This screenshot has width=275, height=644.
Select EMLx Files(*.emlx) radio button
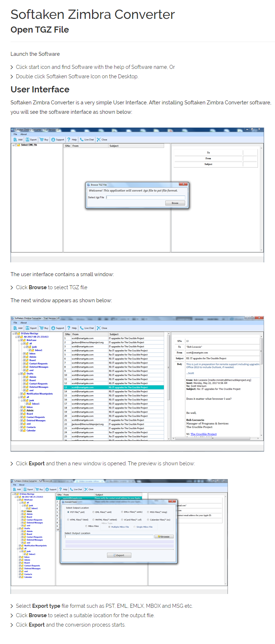(x=122, y=512)
